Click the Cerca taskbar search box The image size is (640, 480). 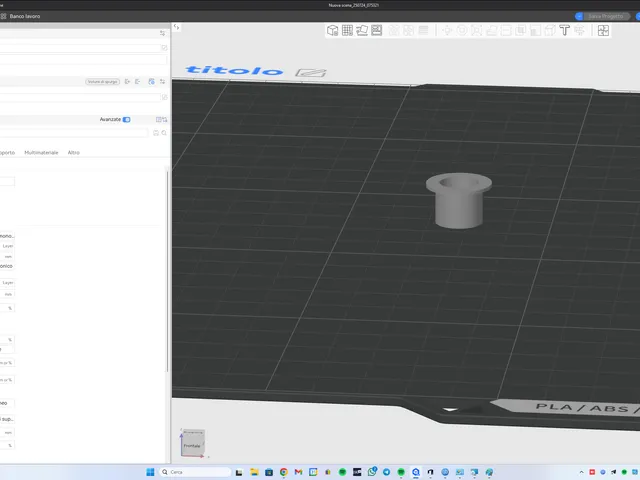click(196, 472)
